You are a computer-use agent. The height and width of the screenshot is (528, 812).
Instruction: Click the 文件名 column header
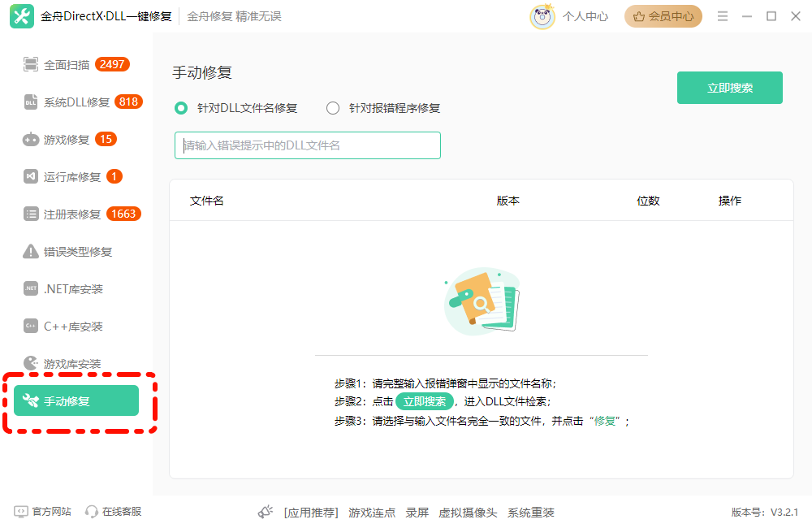click(206, 201)
